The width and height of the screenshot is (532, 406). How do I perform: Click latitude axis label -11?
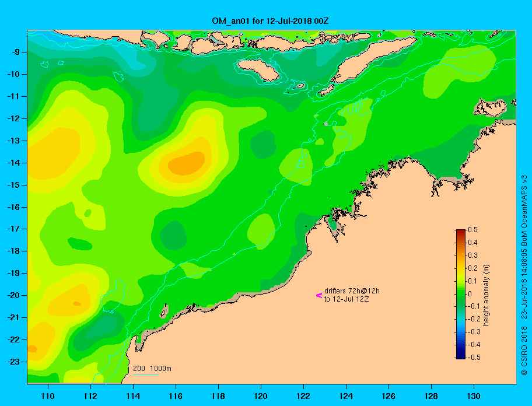[x=13, y=96]
